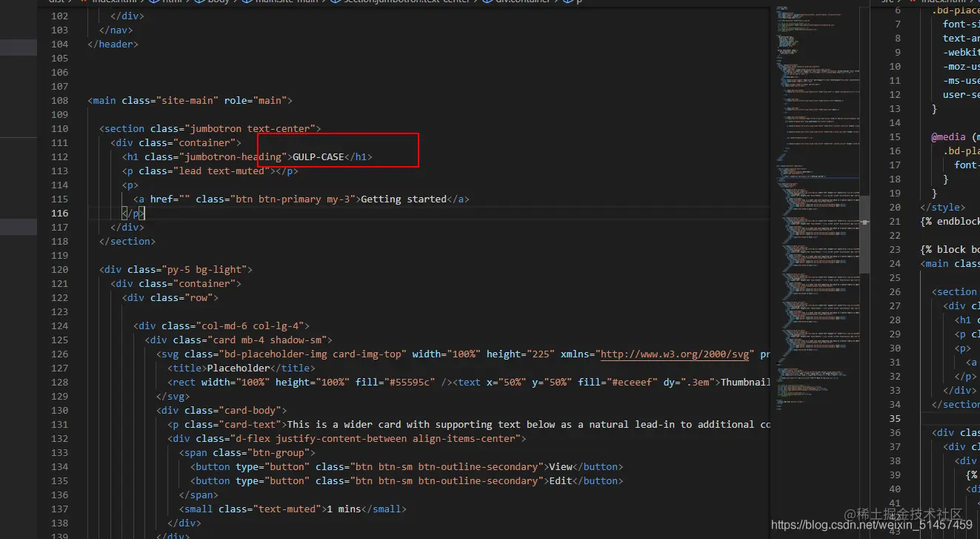Click the "{% endblock" tag in the right editor
The height and width of the screenshot is (539, 980).
(x=950, y=222)
